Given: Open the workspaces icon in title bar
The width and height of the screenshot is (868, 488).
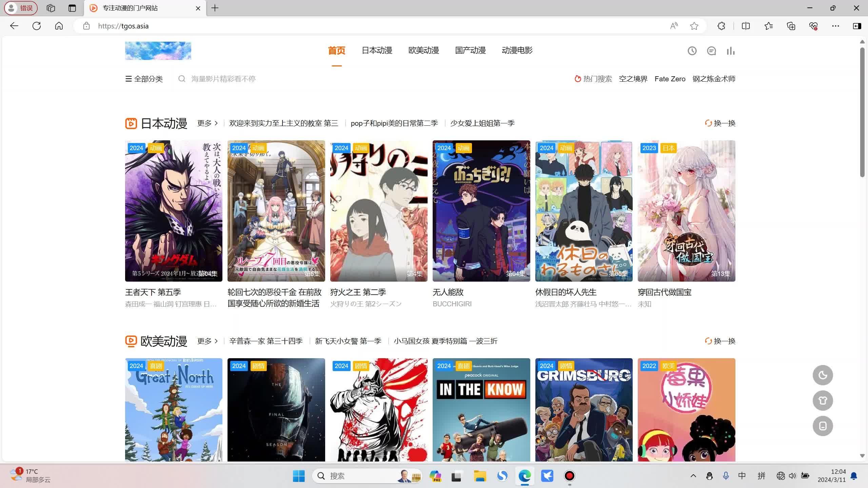Looking at the screenshot, I should click(x=51, y=8).
